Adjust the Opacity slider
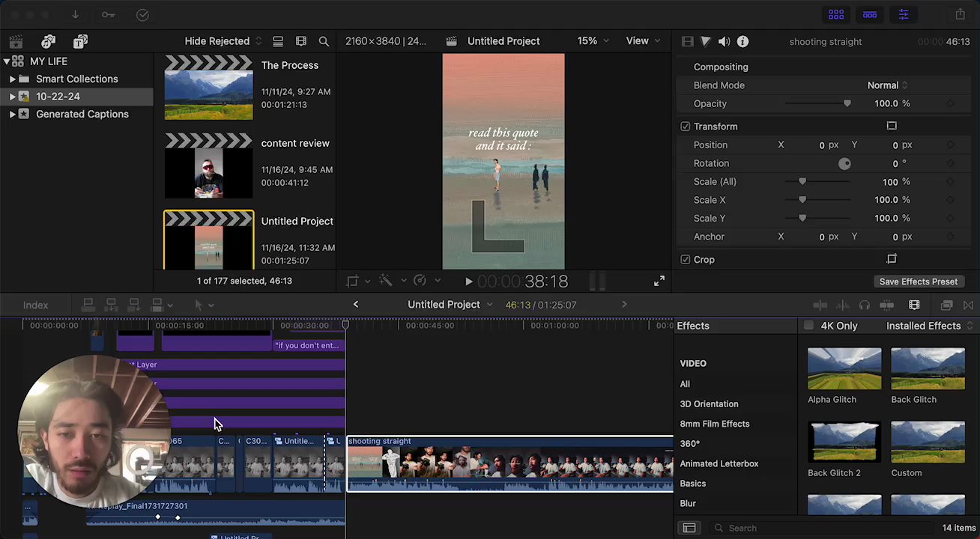The width and height of the screenshot is (980, 539). pos(817,104)
